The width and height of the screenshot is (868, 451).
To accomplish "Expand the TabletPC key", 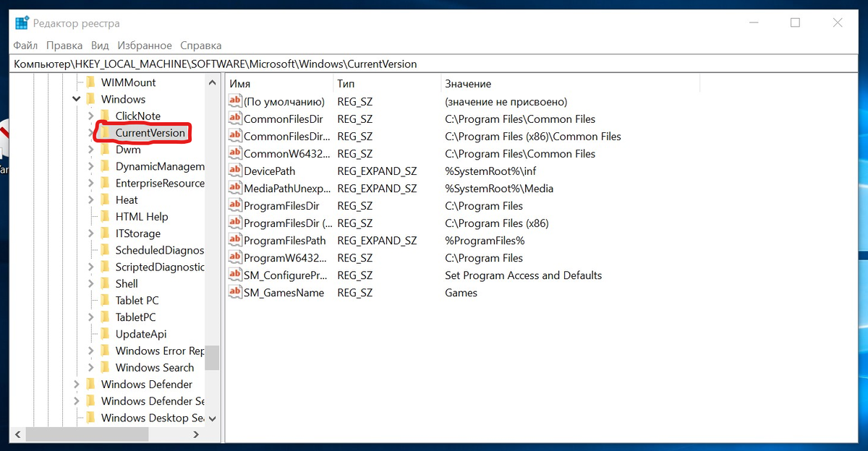I will (90, 317).
